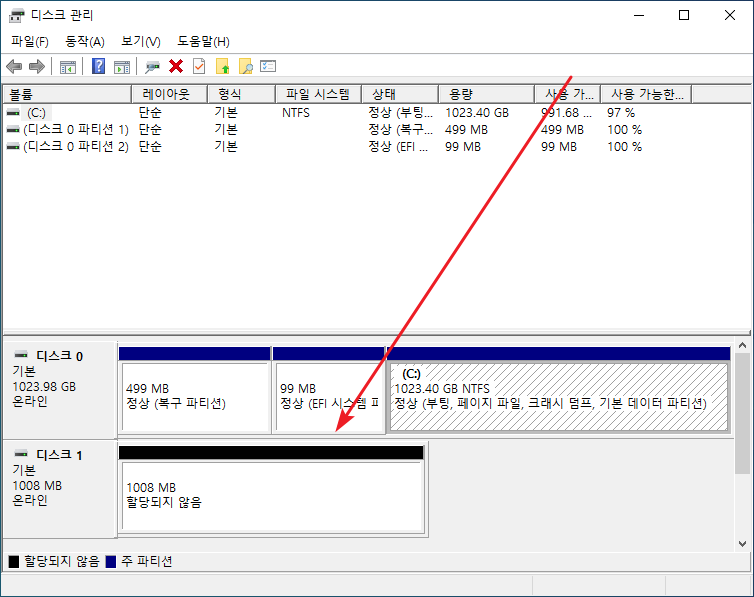Image resolution: width=754 pixels, height=597 pixels.
Task: Click the drive icon of the (C:) volume row
Action: (13, 112)
